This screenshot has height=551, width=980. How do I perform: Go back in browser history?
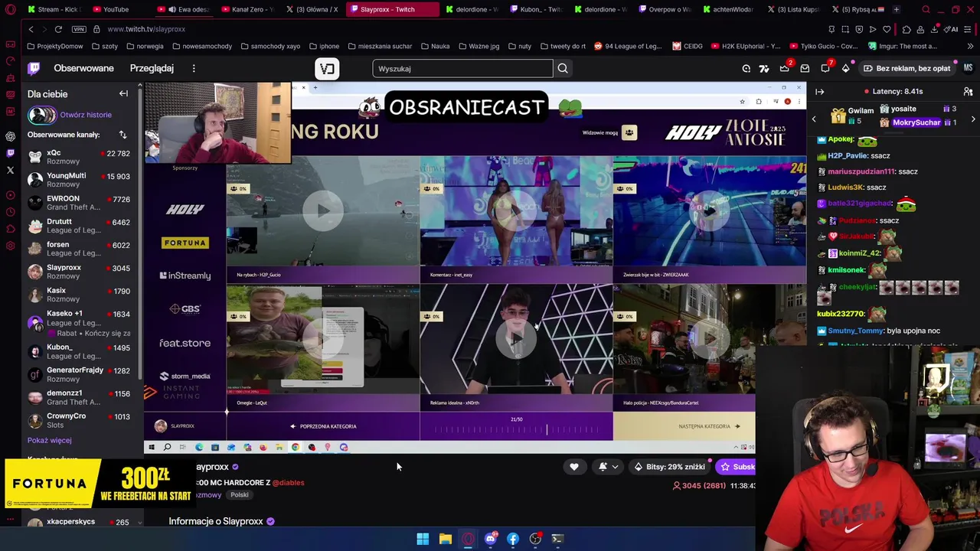tap(31, 29)
